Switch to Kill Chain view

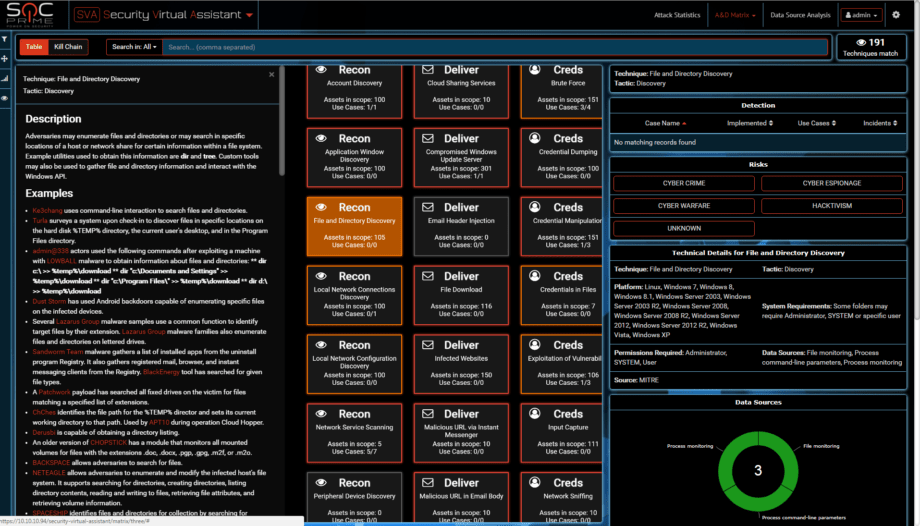69,47
